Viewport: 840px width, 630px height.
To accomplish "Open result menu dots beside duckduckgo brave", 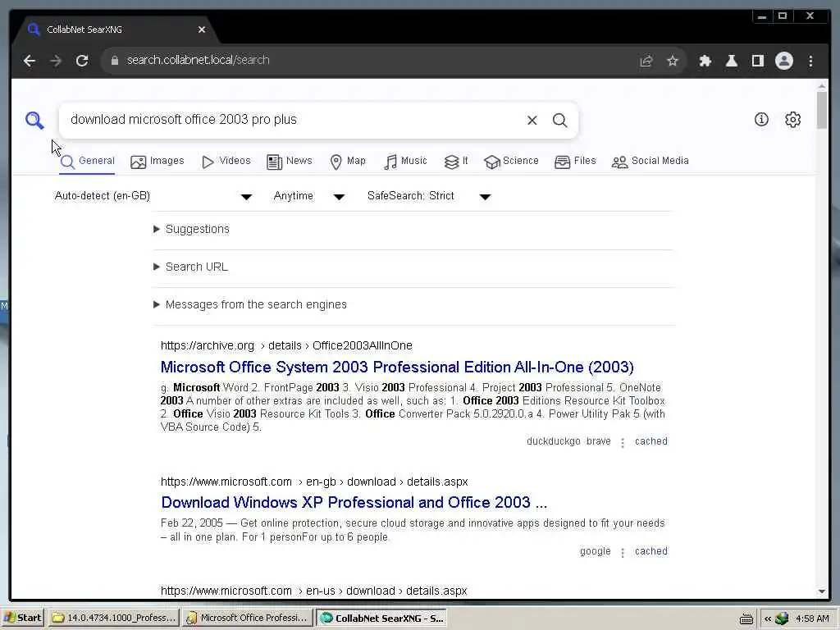I will 623,442.
